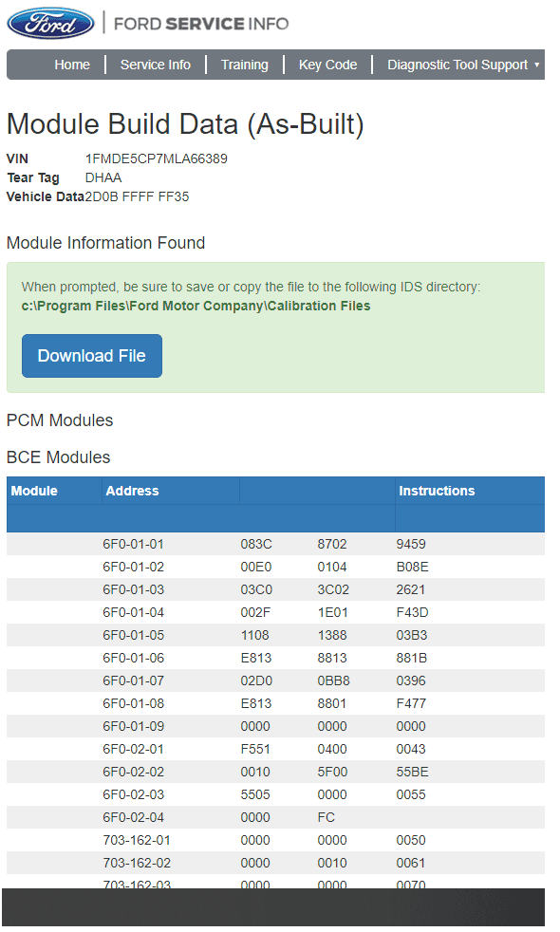Click the Ford oval logo
Image resolution: width=560 pixels, height=932 pixels.
click(50, 24)
